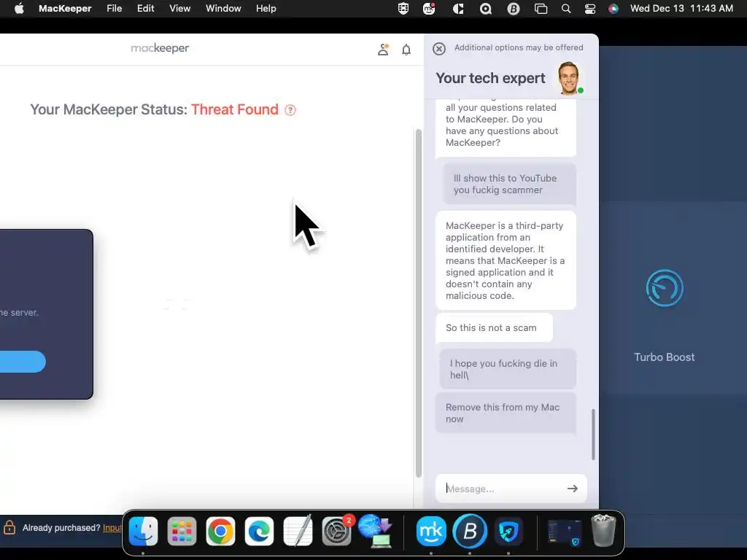The width and height of the screenshot is (747, 560).
Task: Open the Apple menu
Action: [x=19, y=9]
